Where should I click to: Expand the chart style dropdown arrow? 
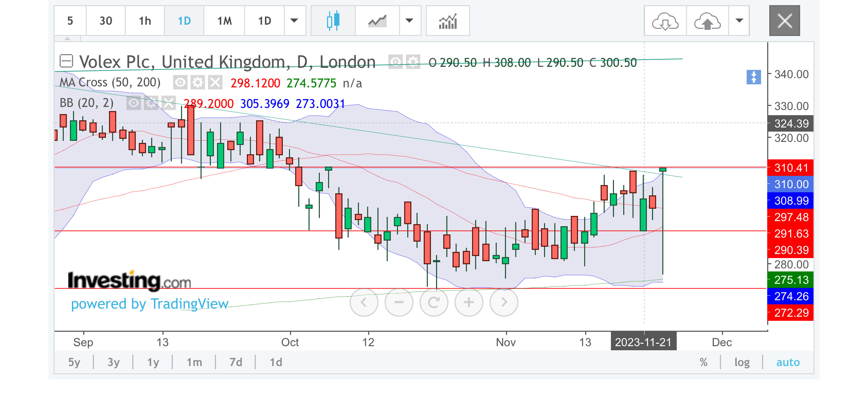pos(409,21)
